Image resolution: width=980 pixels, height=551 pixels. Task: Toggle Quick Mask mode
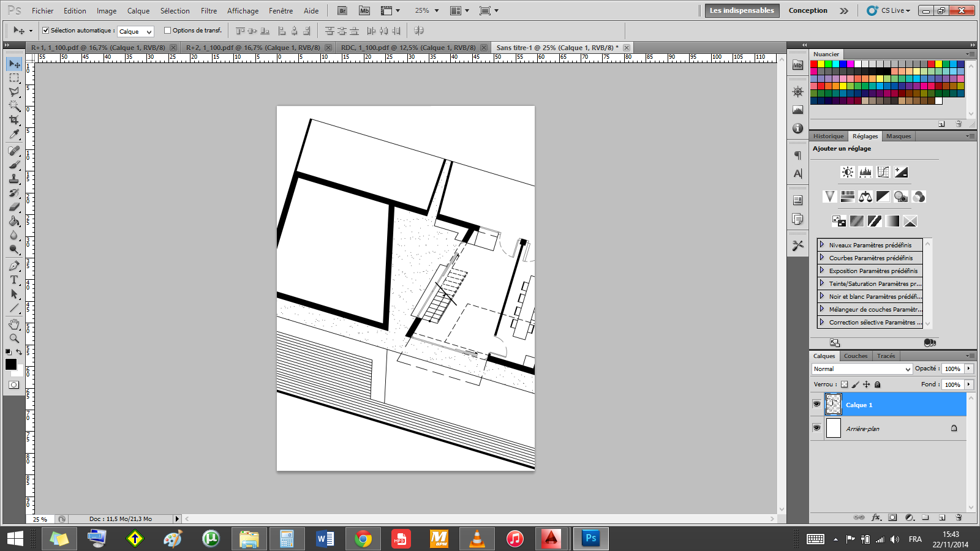13,385
